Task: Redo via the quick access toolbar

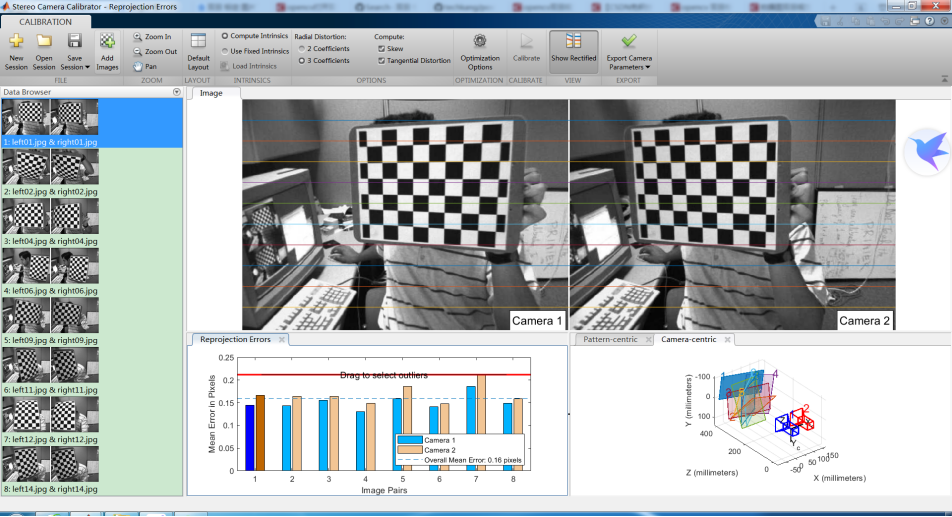Action: click(899, 21)
